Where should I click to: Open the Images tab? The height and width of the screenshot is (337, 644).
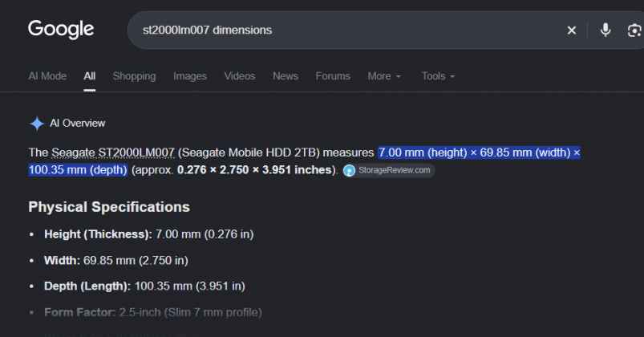tap(190, 76)
